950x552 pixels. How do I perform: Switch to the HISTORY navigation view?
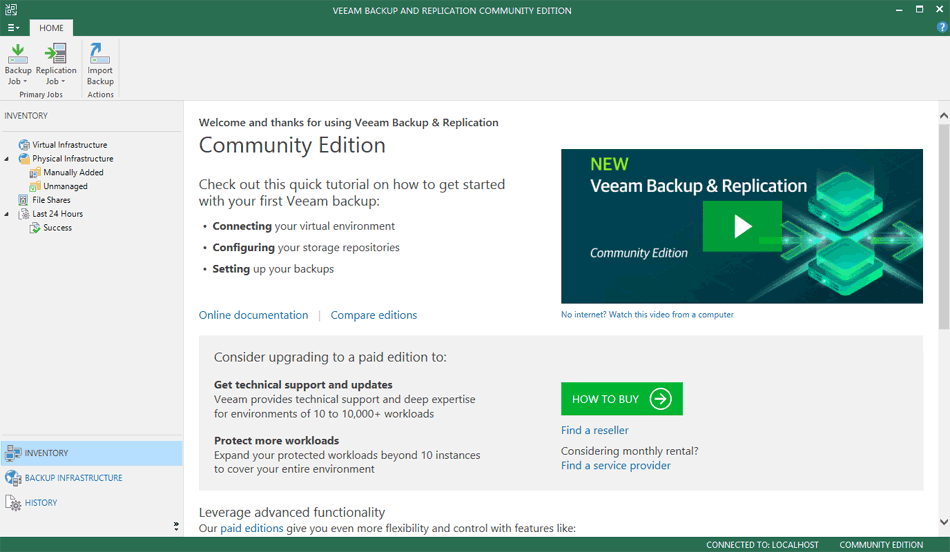pyautogui.click(x=91, y=503)
